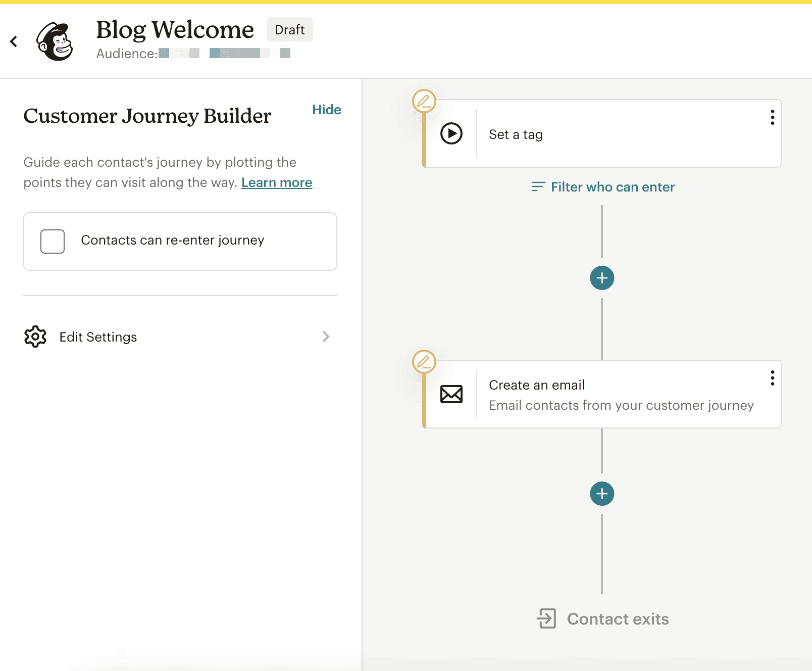Screen dimensions: 812x671
Task: Click Filter who can enter
Action: point(612,186)
